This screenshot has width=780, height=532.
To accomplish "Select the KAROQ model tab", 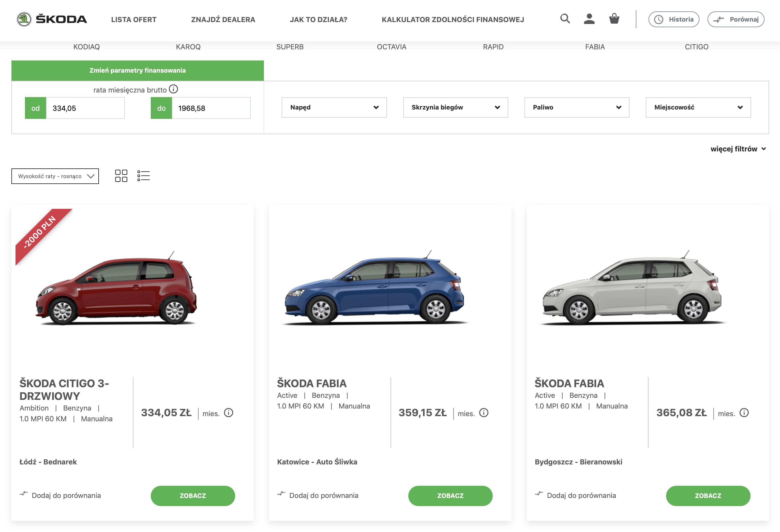I will click(188, 47).
